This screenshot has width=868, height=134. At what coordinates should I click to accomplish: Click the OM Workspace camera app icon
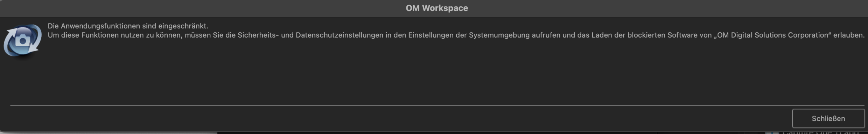(x=23, y=41)
